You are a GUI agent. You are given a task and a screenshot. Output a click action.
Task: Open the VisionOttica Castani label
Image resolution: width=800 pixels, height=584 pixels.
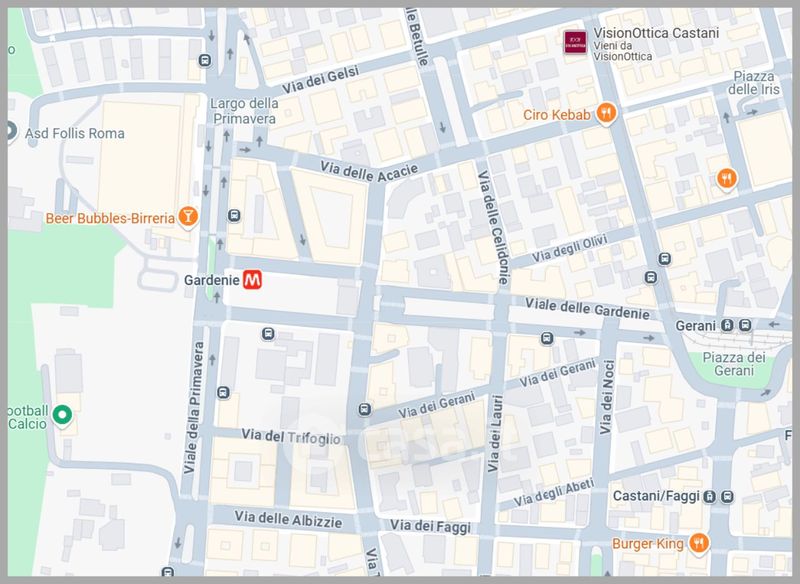[656, 44]
